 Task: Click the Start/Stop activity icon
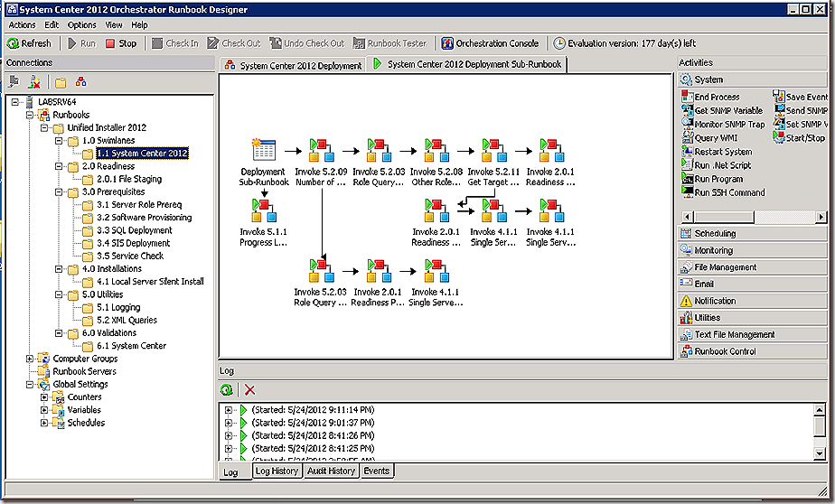pyautogui.click(x=779, y=138)
